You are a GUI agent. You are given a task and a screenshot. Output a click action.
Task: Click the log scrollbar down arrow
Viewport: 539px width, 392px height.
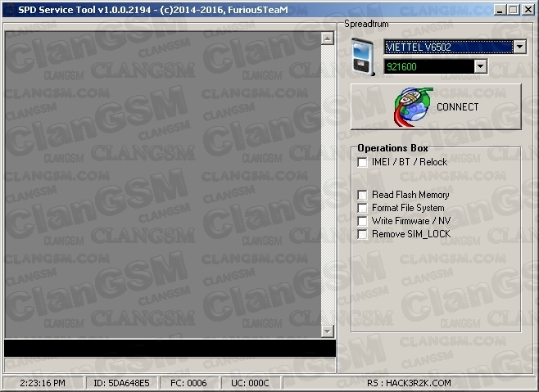[x=328, y=331]
